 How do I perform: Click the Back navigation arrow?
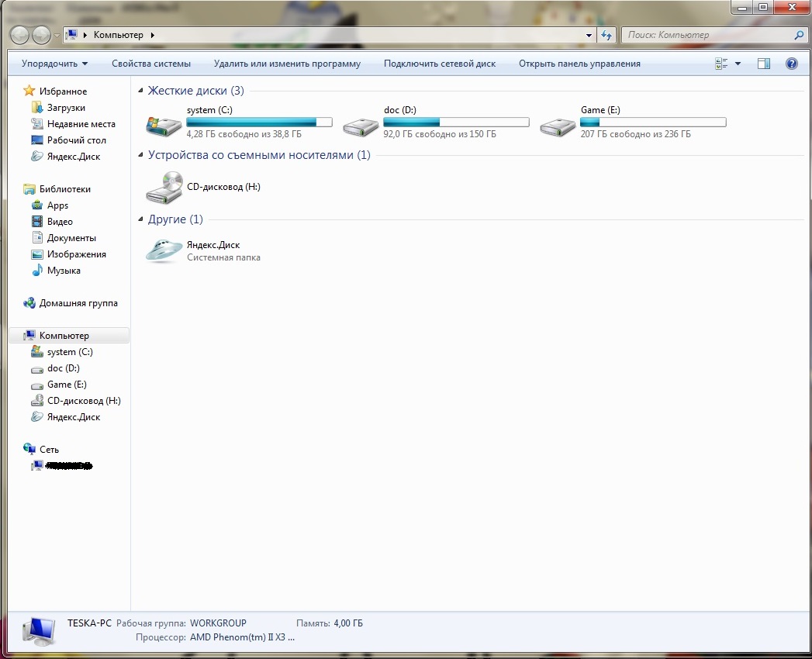20,35
